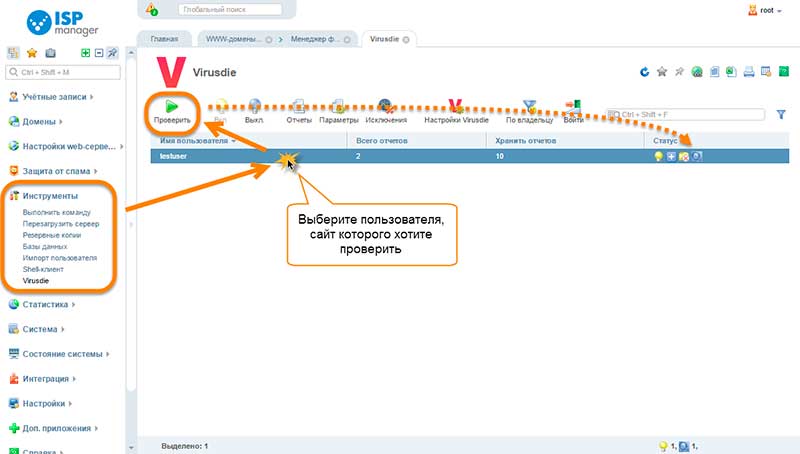Click the funnel filter icon at right
Viewport: 800px width, 454px height.
tap(781, 114)
